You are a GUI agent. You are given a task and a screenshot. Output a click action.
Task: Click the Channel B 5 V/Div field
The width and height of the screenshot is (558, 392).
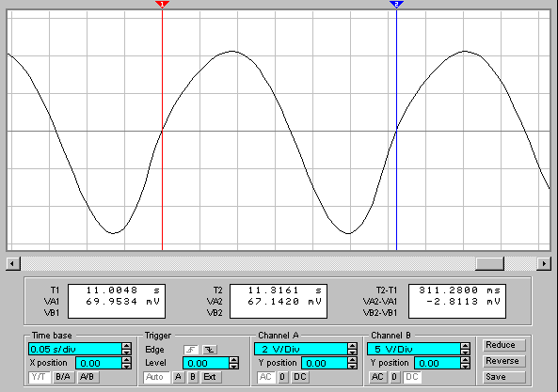coord(413,349)
